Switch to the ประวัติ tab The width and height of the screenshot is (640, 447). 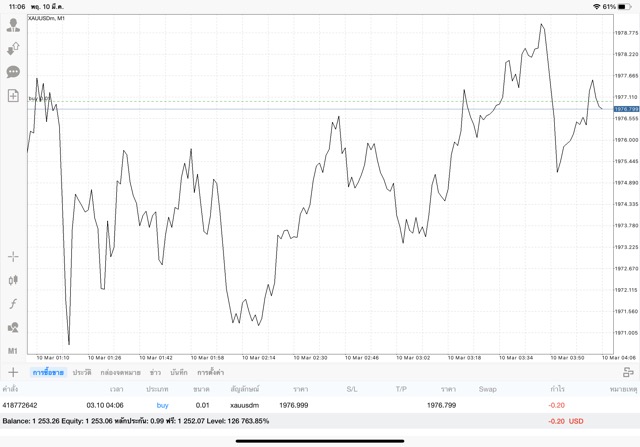click(x=81, y=372)
